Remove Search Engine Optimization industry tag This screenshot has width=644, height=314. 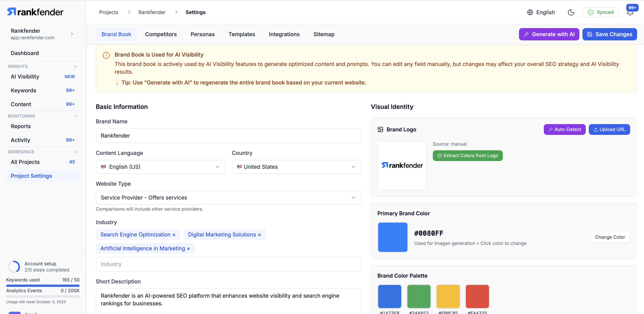click(174, 235)
